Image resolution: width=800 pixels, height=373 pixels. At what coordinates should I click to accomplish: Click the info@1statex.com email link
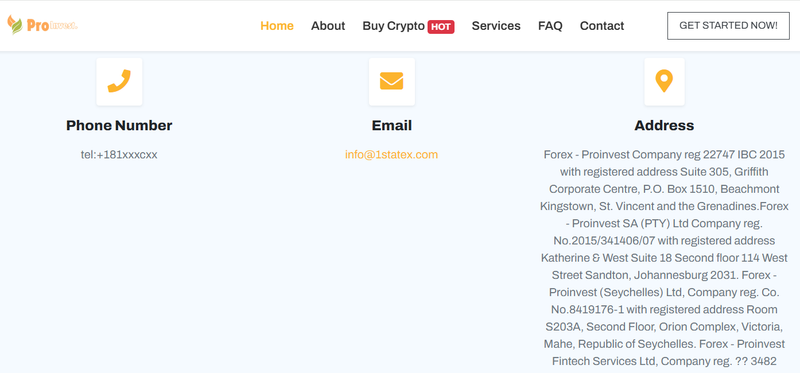click(391, 155)
